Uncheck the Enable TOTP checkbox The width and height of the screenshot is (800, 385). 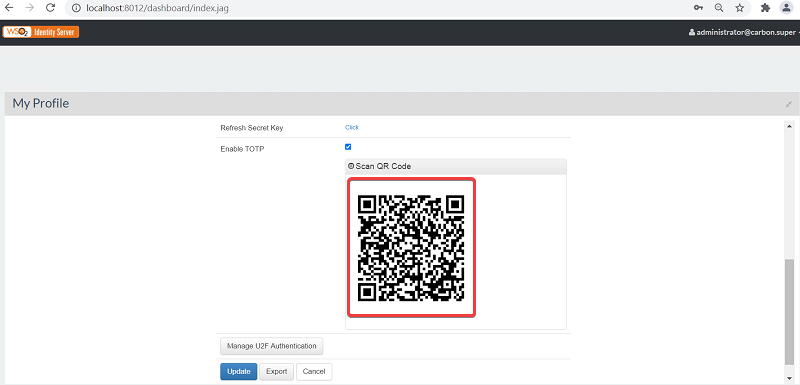click(x=348, y=147)
